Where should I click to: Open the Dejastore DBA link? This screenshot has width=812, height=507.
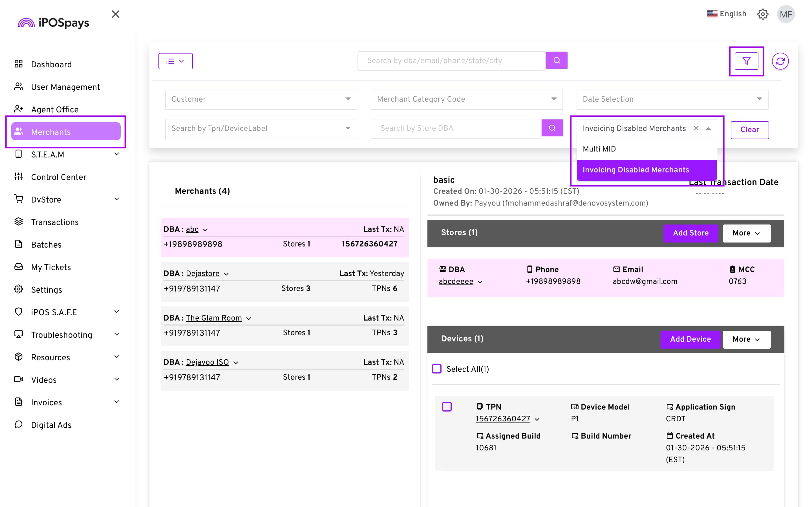pyautogui.click(x=202, y=273)
